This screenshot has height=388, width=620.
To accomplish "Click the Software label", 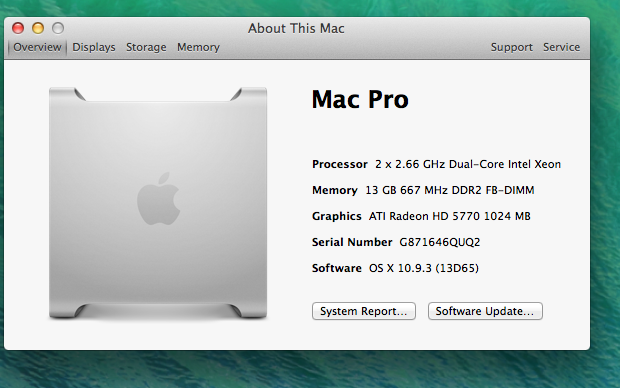I will click(336, 268).
